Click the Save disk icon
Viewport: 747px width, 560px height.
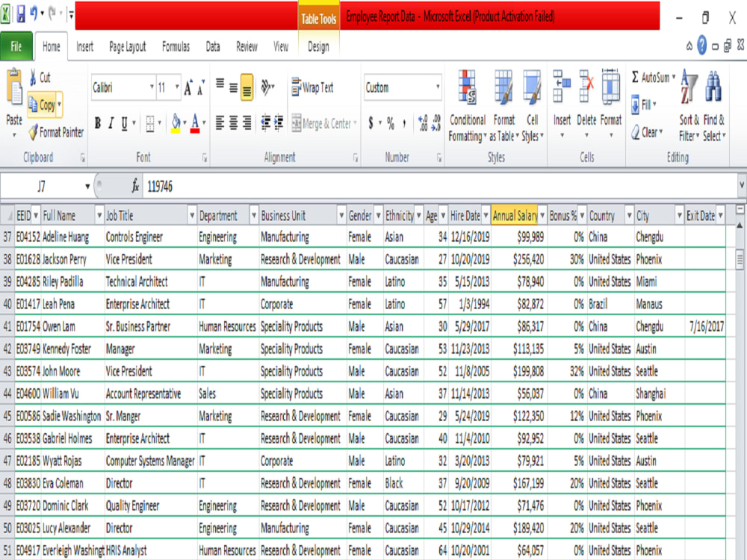21,14
